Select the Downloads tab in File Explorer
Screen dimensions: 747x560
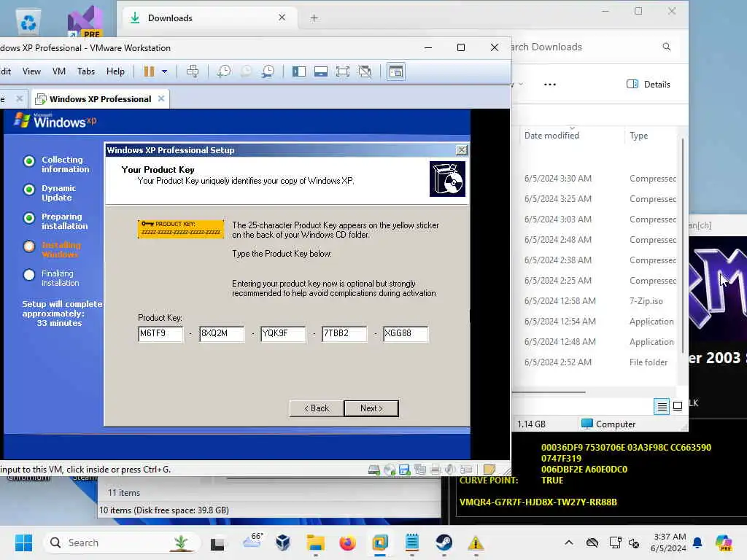208,18
